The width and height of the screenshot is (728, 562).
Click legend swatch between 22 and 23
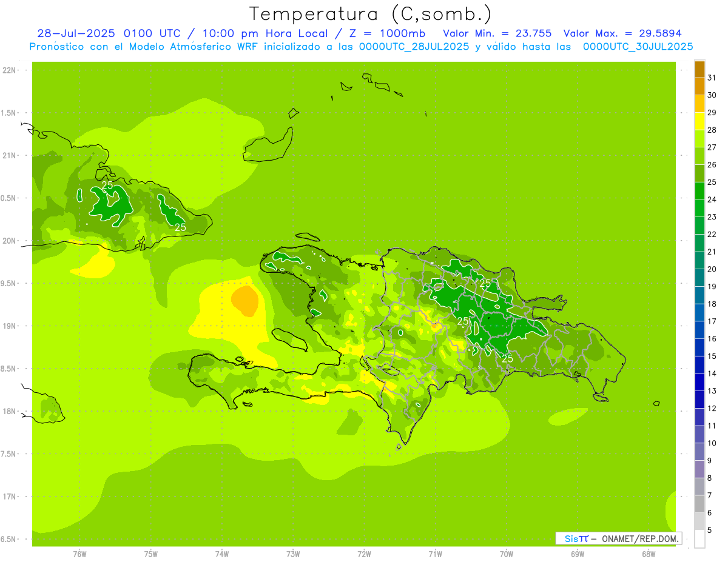[x=699, y=226]
